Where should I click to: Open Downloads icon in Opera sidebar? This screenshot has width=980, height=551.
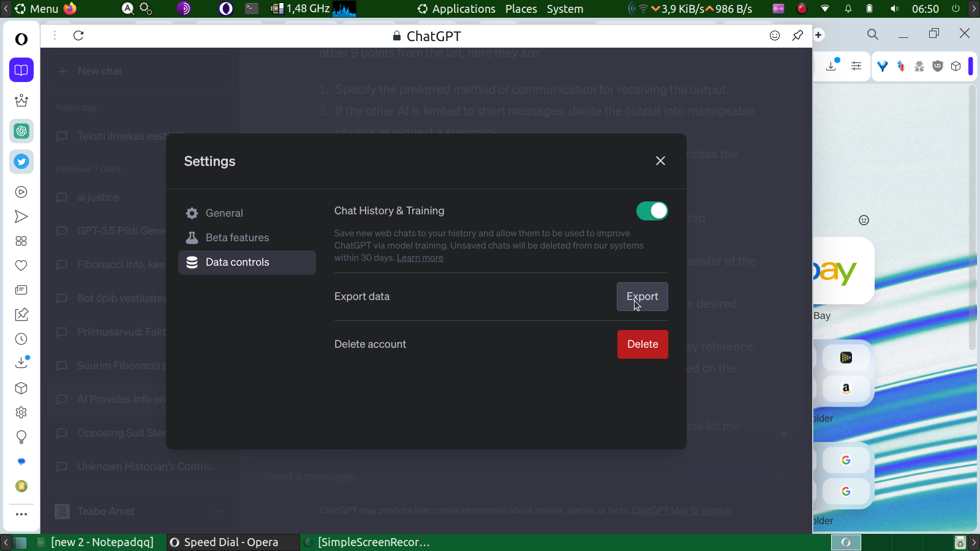click(21, 362)
